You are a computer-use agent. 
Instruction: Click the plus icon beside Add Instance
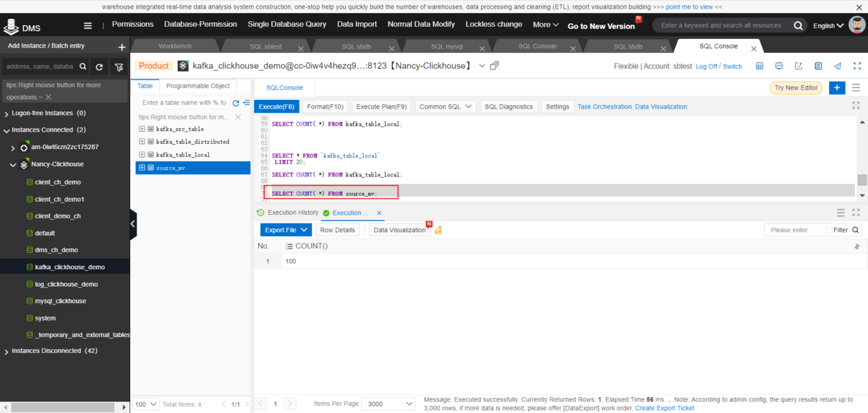(122, 47)
